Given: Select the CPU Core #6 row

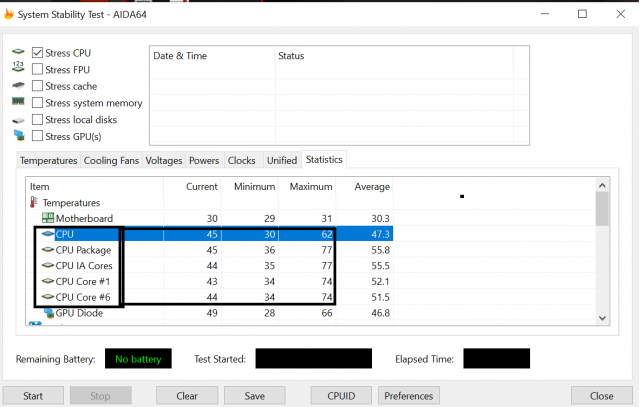Looking at the screenshot, I should (210, 297).
